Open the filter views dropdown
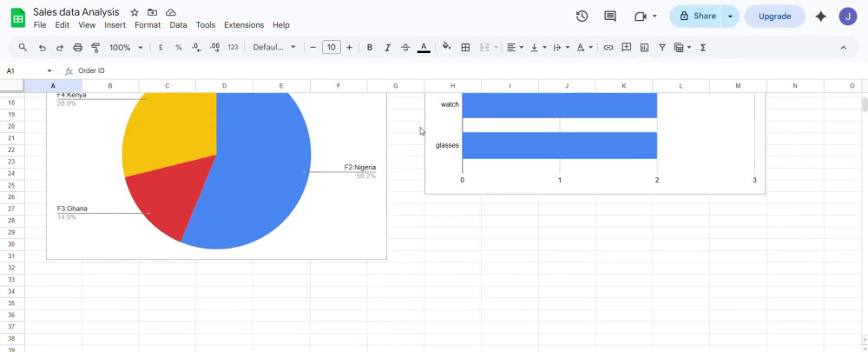The height and width of the screenshot is (352, 868). pyautogui.click(x=682, y=48)
